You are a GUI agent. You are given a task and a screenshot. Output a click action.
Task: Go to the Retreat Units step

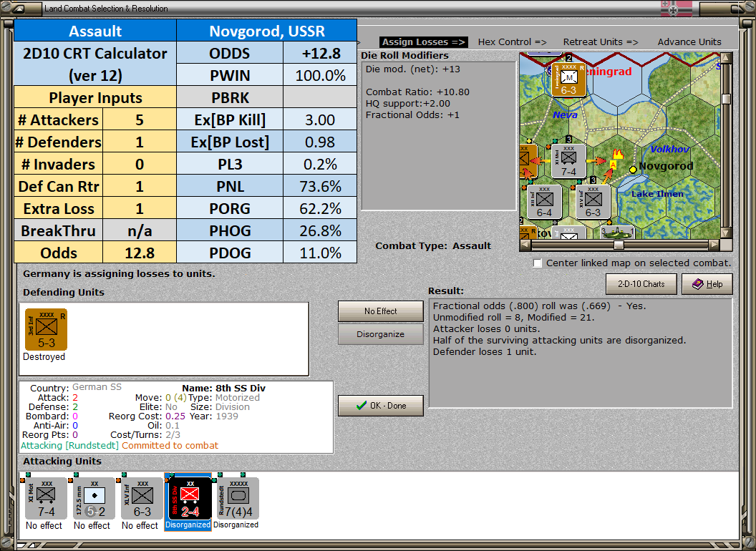pos(601,42)
